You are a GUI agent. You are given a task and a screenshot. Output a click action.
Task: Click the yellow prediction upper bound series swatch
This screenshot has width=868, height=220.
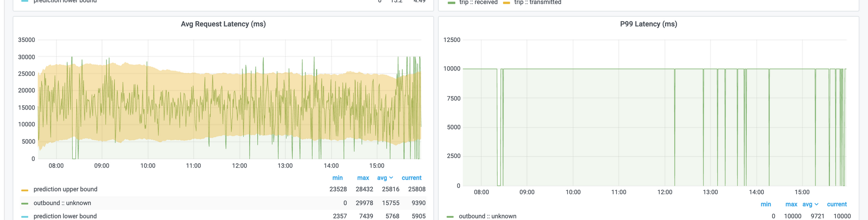coord(25,190)
